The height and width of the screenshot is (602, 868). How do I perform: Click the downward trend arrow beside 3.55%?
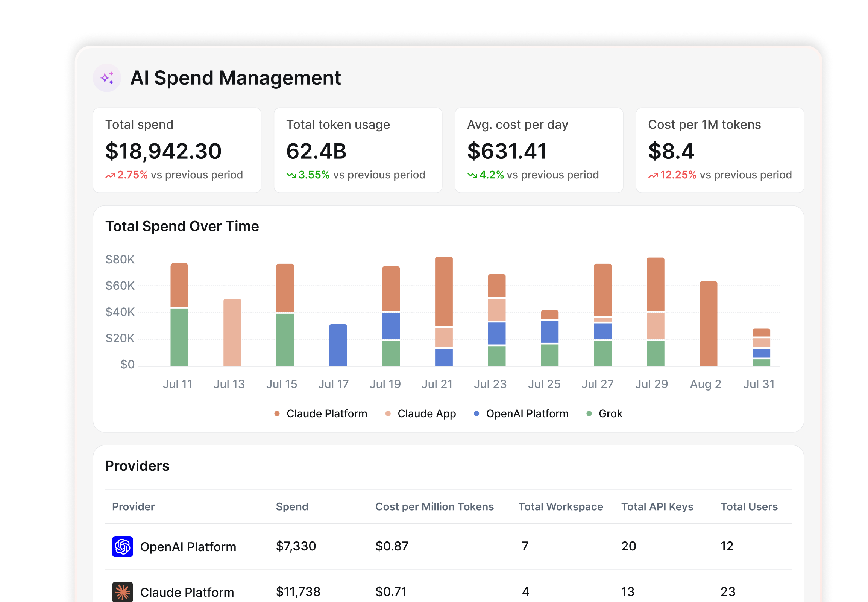291,175
